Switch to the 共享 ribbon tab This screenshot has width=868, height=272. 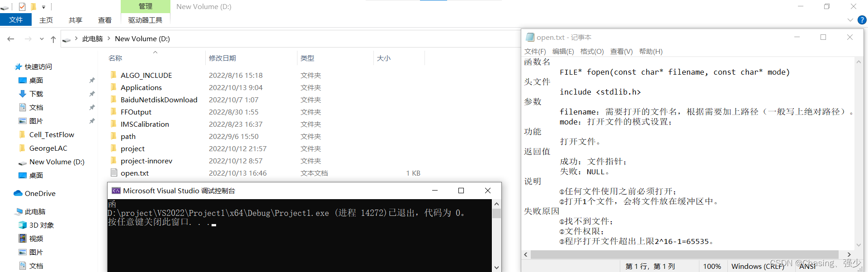pyautogui.click(x=75, y=20)
